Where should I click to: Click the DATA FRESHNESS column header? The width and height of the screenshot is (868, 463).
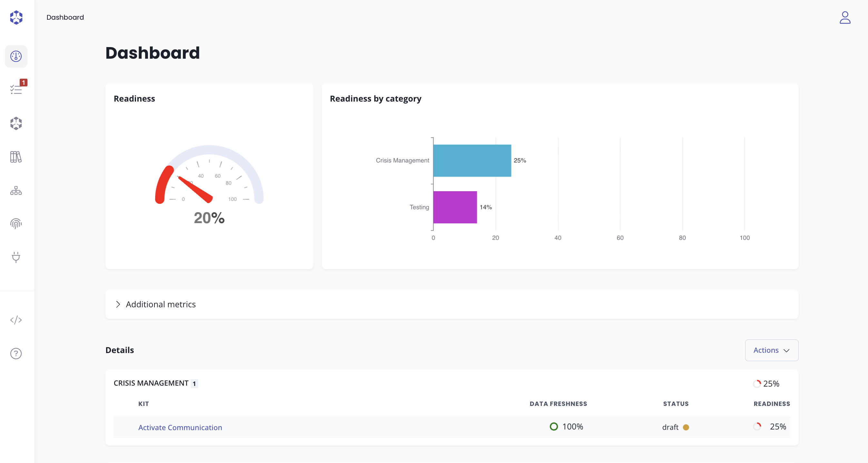pos(558,404)
